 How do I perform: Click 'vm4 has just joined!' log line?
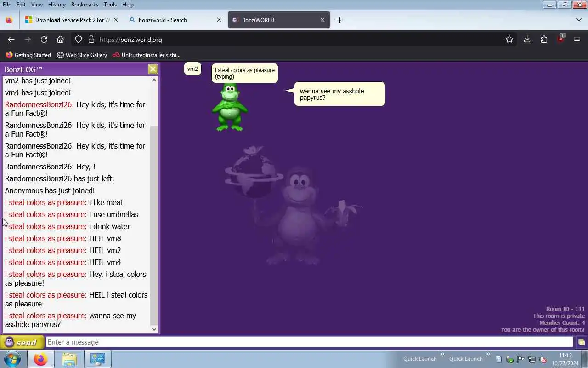pos(38,92)
